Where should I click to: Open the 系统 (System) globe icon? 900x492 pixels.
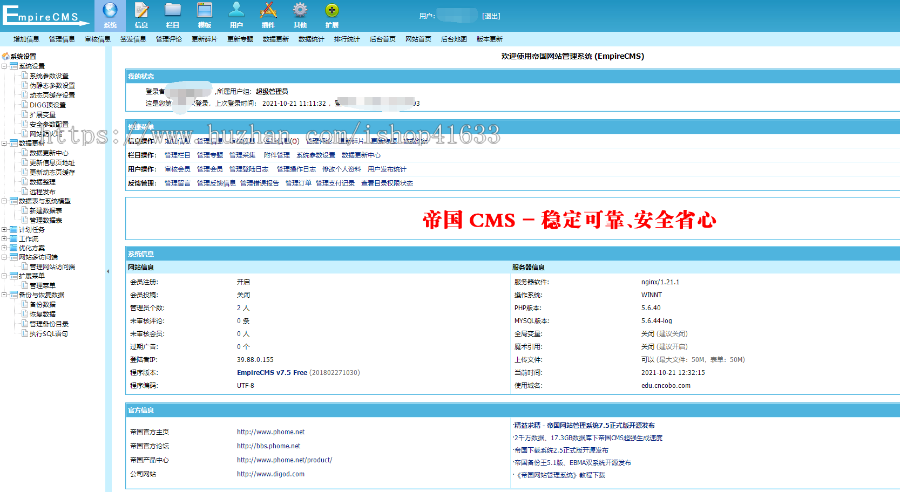110,13
